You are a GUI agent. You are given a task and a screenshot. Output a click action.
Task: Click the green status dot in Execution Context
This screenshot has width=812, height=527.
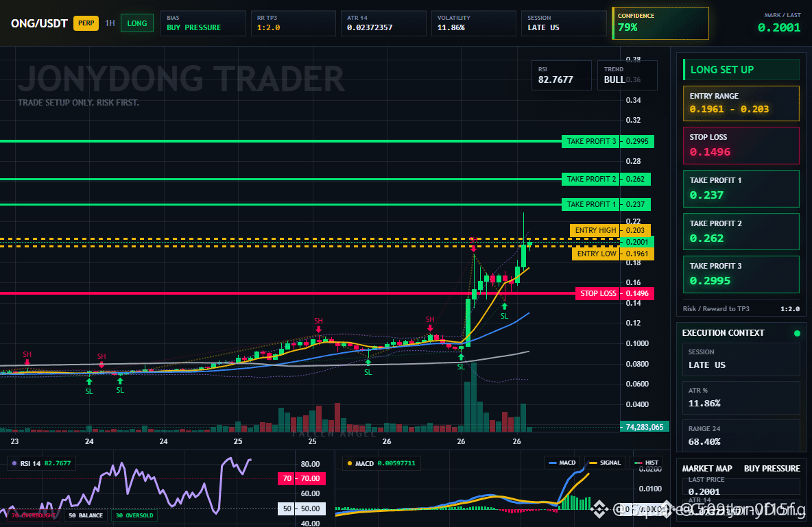[797, 333]
